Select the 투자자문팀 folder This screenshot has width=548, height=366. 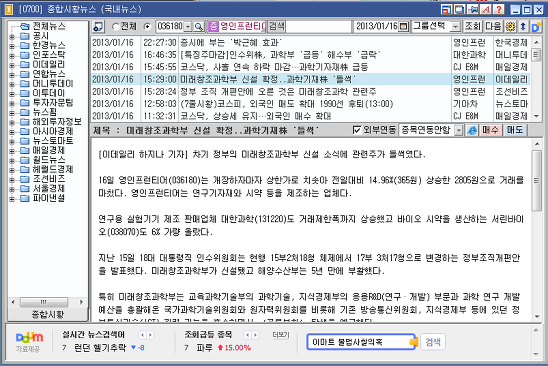click(x=53, y=102)
